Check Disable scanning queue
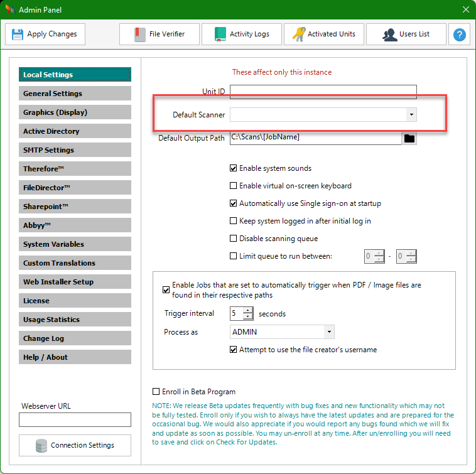 click(x=233, y=239)
